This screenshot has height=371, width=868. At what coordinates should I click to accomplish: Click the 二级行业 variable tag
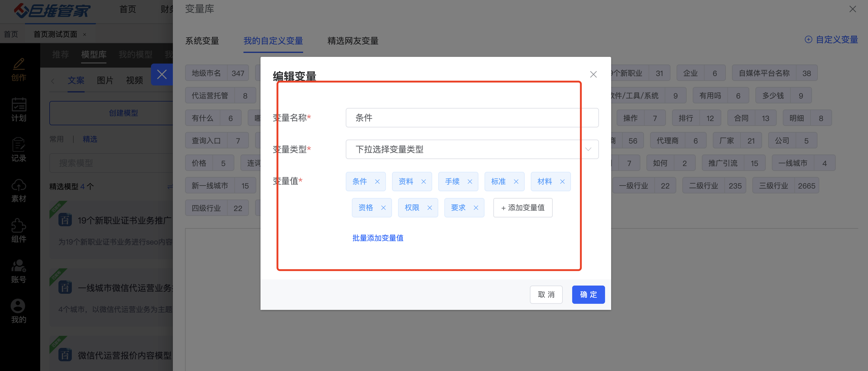(714, 186)
